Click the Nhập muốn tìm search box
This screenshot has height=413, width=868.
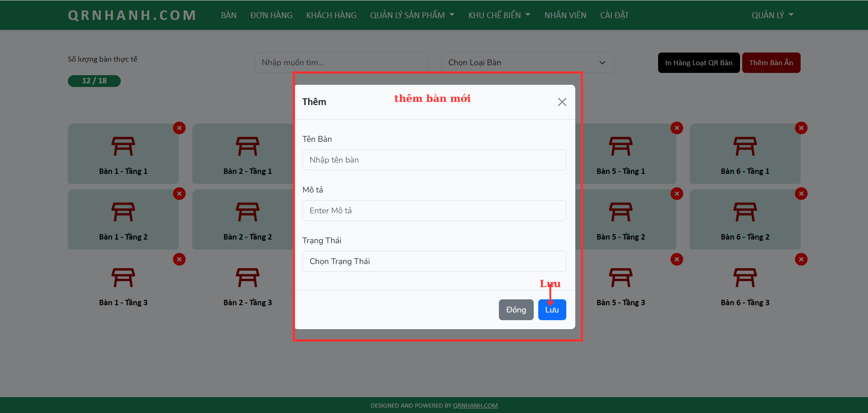341,62
